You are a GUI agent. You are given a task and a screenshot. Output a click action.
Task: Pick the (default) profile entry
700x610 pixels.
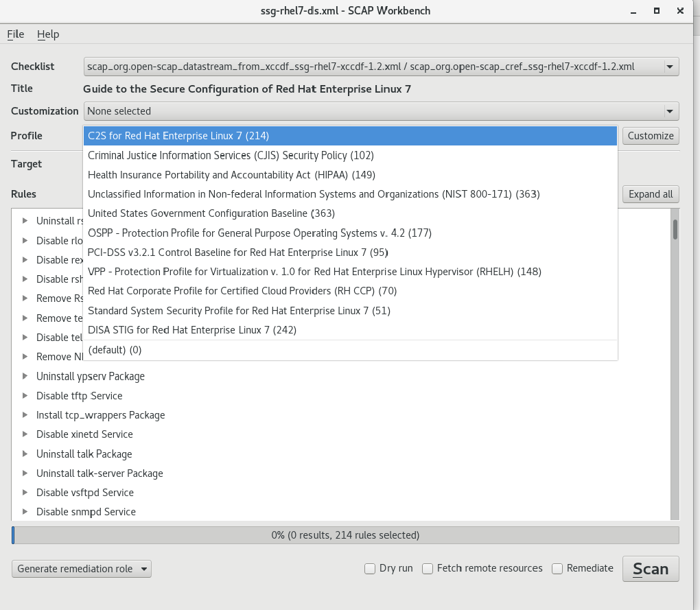115,350
